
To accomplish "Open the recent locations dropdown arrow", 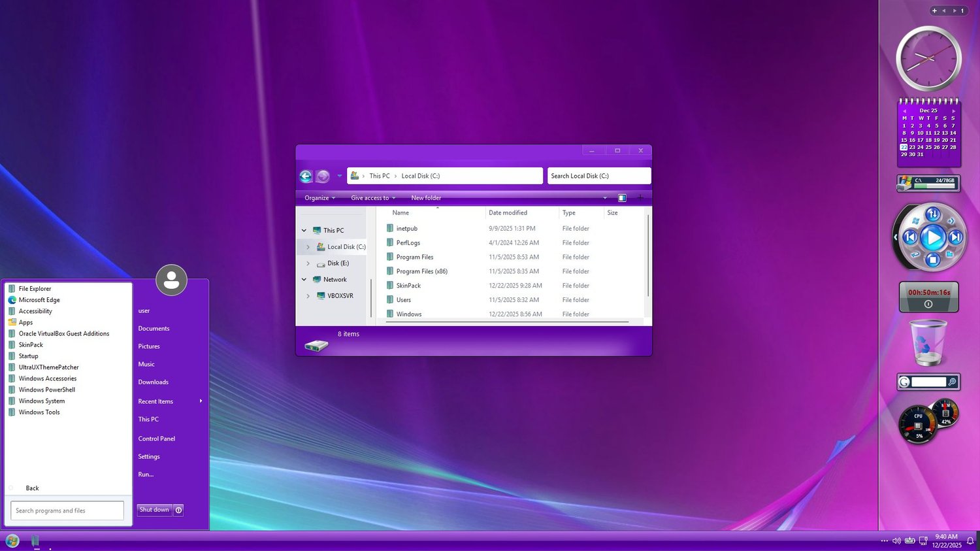I will point(339,176).
